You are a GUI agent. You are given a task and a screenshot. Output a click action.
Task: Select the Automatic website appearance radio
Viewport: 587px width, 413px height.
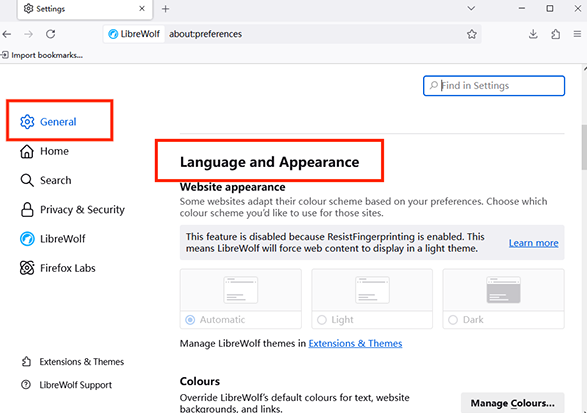[x=190, y=320]
